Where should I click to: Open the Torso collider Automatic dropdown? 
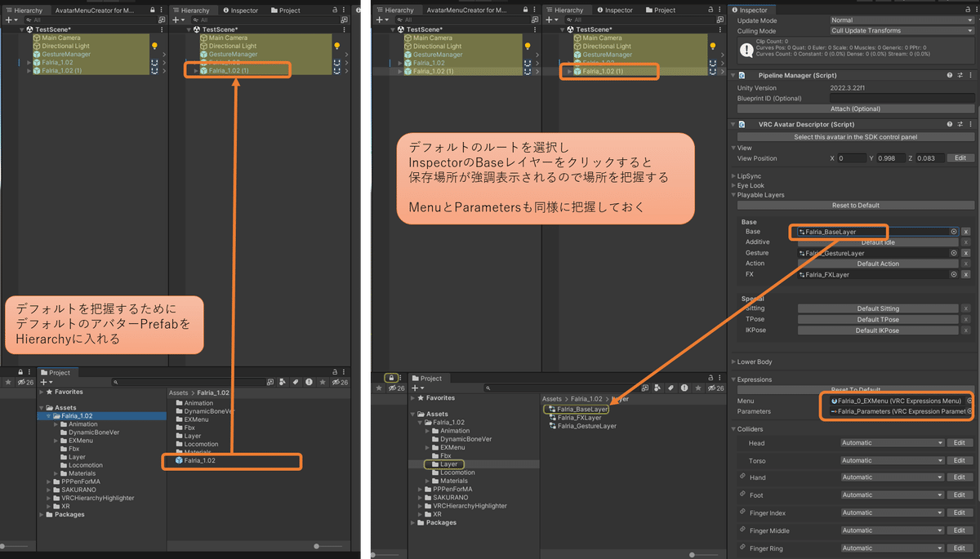tap(893, 460)
